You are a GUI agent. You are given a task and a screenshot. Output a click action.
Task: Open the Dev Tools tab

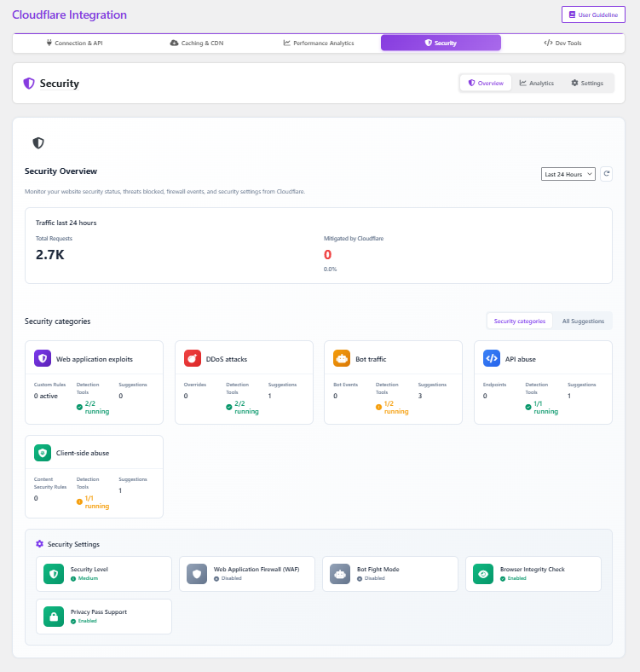click(562, 43)
